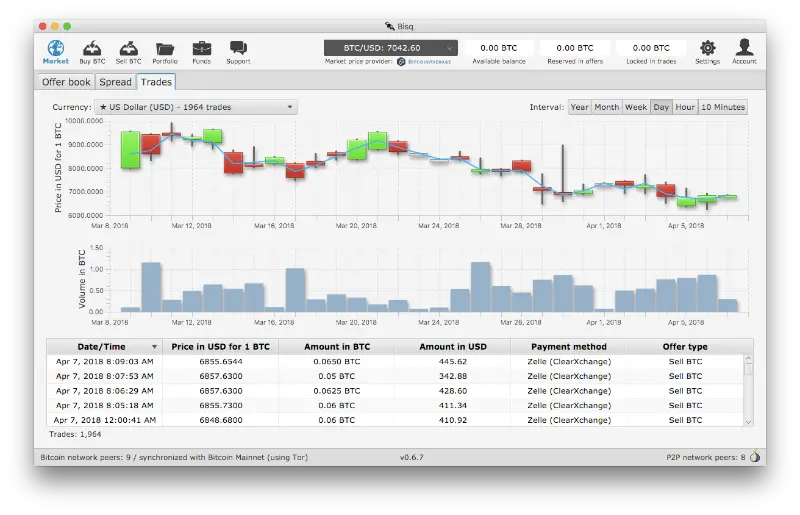The height and width of the screenshot is (515, 800).
Task: Set chart interval to Month
Action: click(x=607, y=107)
